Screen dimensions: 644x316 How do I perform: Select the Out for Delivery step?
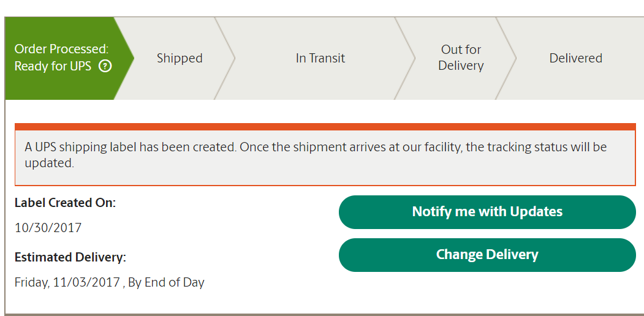(x=461, y=58)
